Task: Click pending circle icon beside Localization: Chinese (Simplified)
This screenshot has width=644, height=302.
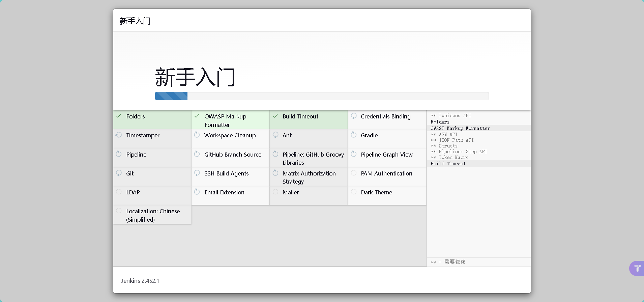Action: tap(119, 211)
